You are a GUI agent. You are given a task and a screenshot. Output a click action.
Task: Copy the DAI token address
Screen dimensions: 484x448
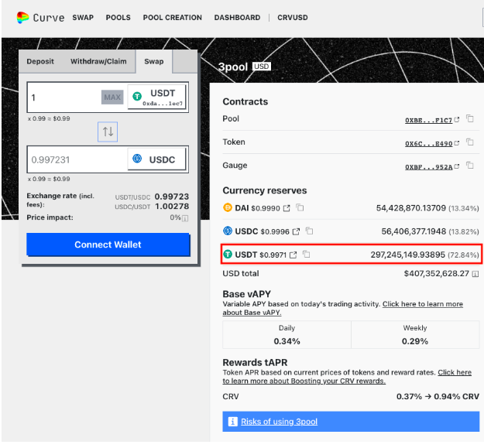pyautogui.click(x=300, y=207)
